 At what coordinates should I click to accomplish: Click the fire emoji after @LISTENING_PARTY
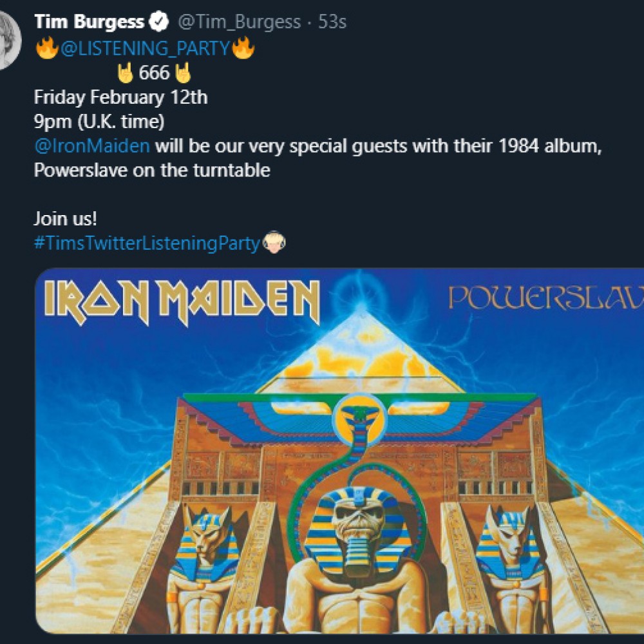[243, 48]
